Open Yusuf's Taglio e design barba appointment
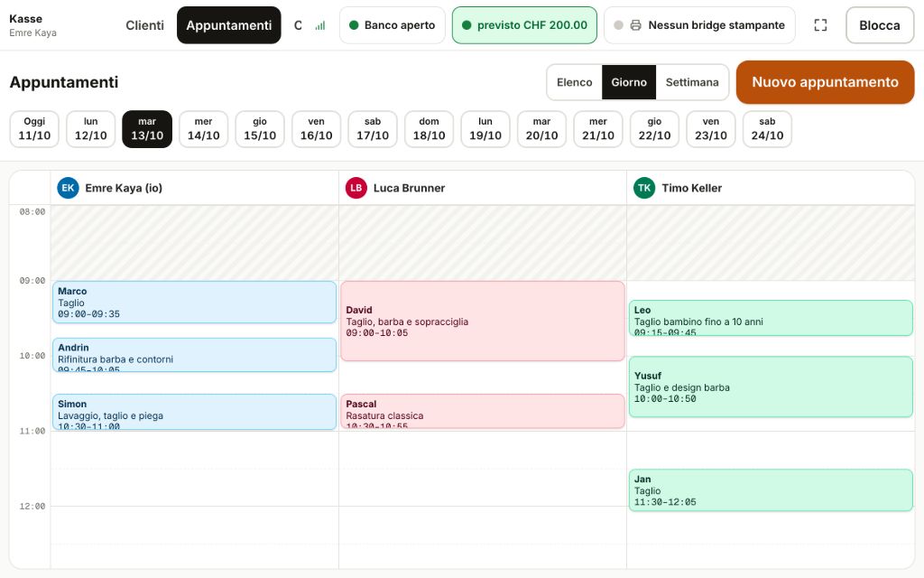 771,387
